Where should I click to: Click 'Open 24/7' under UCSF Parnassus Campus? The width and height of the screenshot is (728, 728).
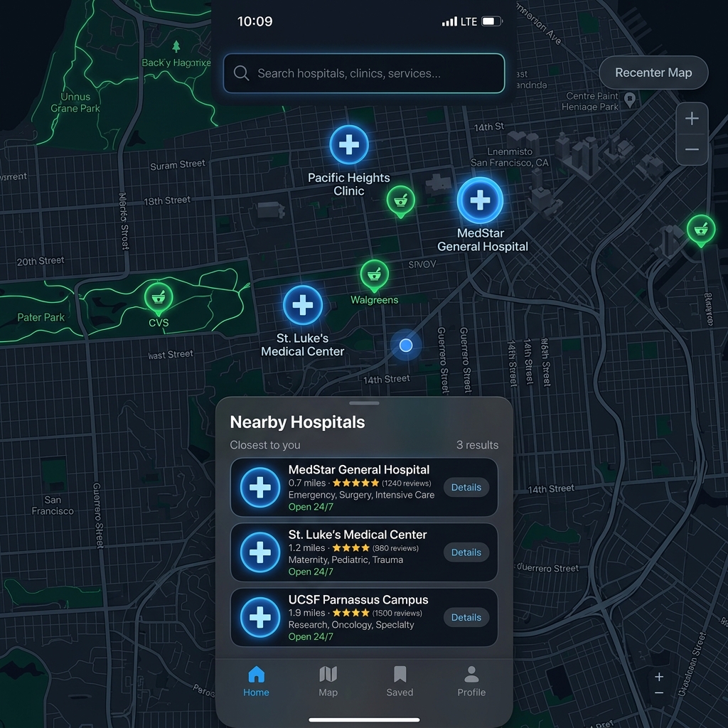coord(311,637)
